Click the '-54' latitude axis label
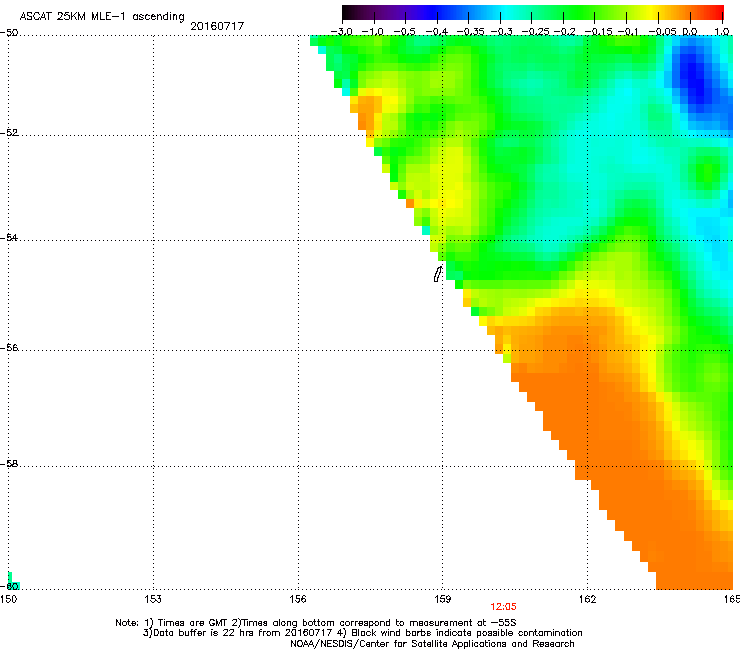 click(9, 237)
